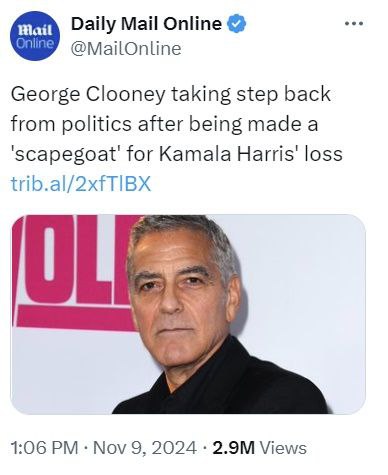Image resolution: width=388 pixels, height=475 pixels.
Task: Click the word 'scapegoat' in the tweet
Action: [66, 154]
